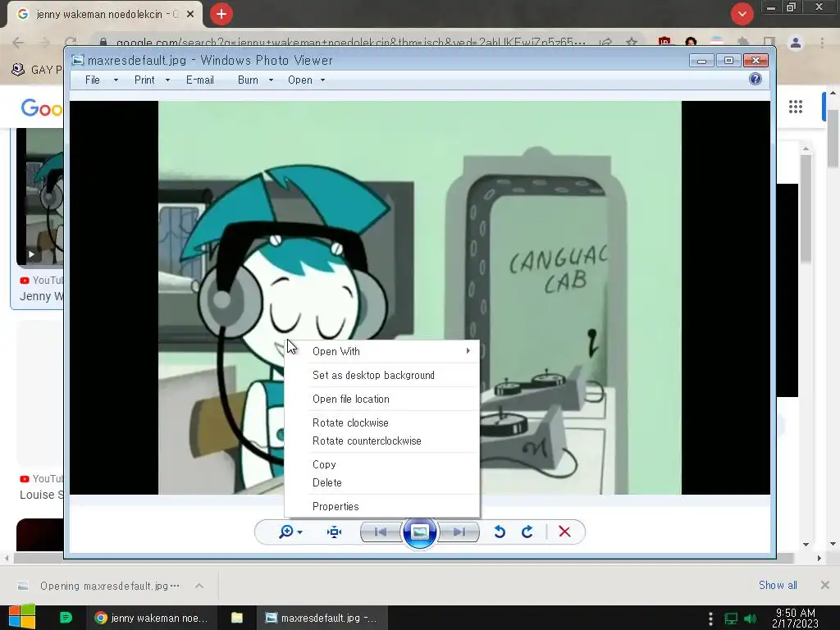This screenshot has height=630, width=840.
Task: Click the network monitor tray icon
Action: pos(731,619)
